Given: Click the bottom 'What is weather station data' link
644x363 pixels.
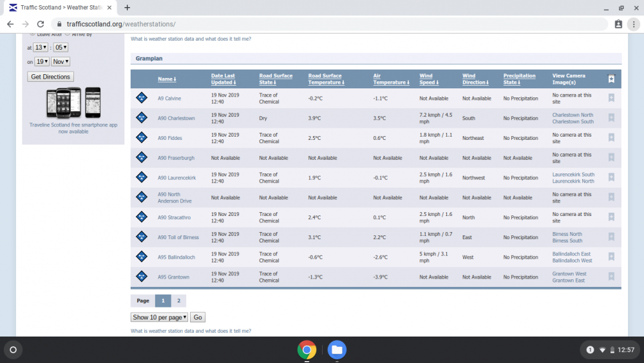Looking at the screenshot, I should [191, 331].
